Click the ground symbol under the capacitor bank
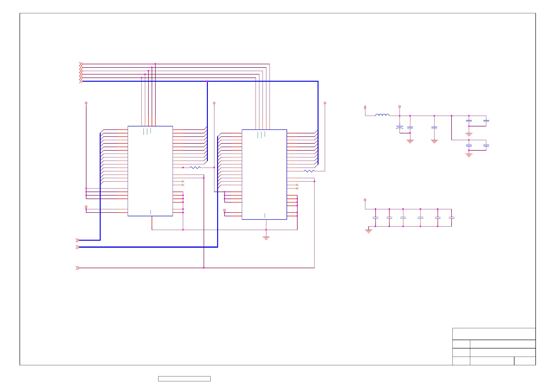 (x=368, y=231)
